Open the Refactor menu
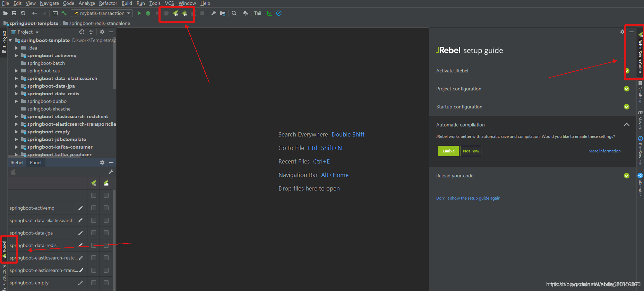This screenshot has height=291, width=644. point(108,3)
